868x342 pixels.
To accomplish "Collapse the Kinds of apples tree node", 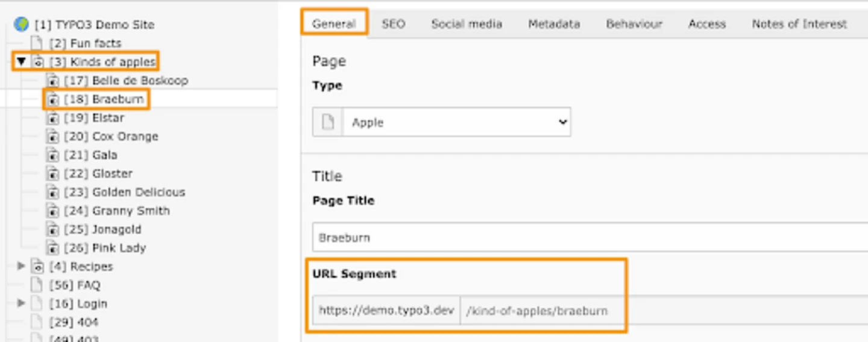I will 22,61.
